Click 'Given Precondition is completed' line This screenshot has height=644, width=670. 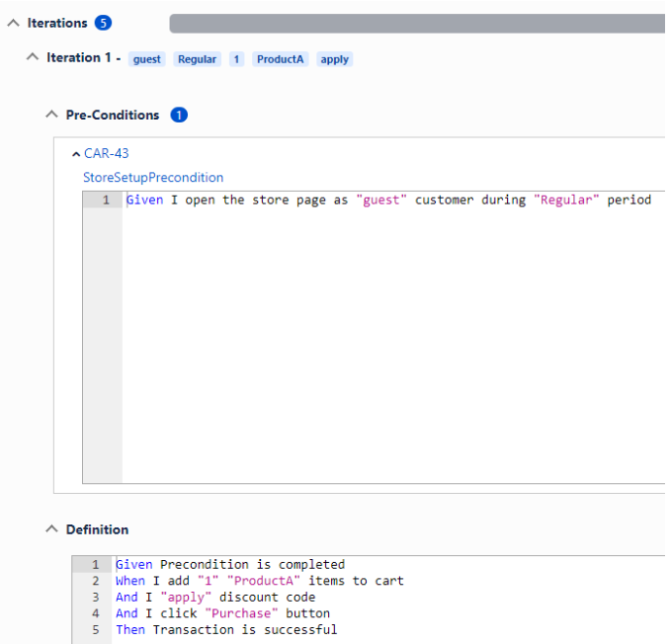coord(230,565)
